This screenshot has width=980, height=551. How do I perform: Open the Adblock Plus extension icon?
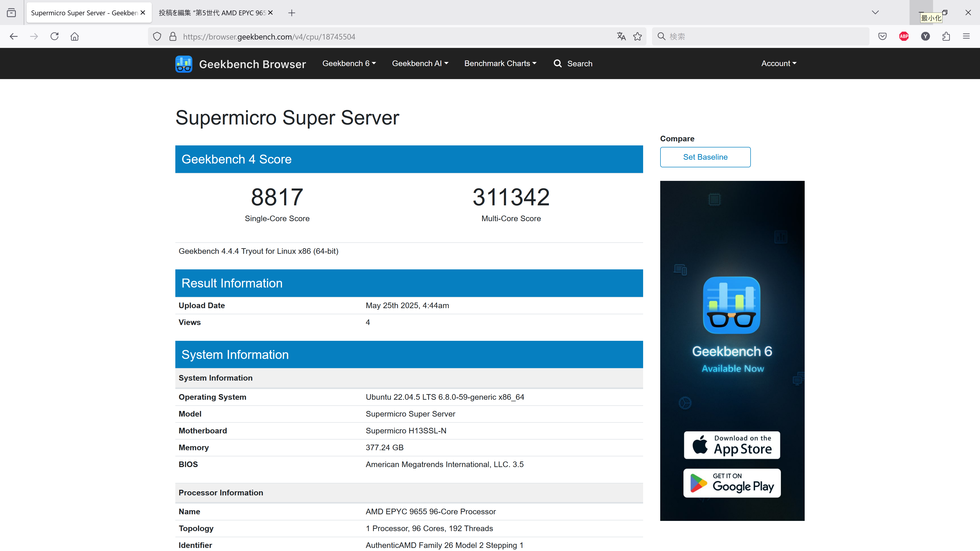click(x=904, y=36)
